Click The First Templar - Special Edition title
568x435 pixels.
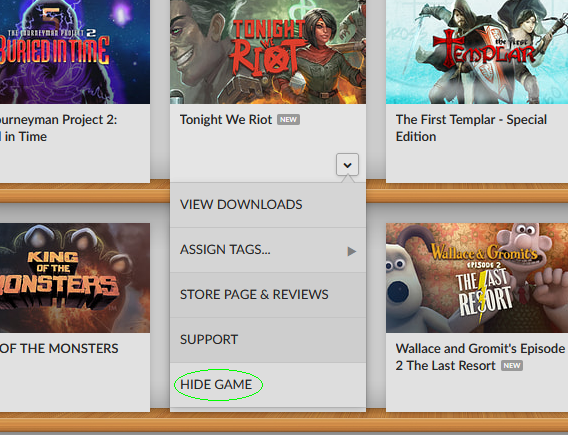(x=471, y=128)
